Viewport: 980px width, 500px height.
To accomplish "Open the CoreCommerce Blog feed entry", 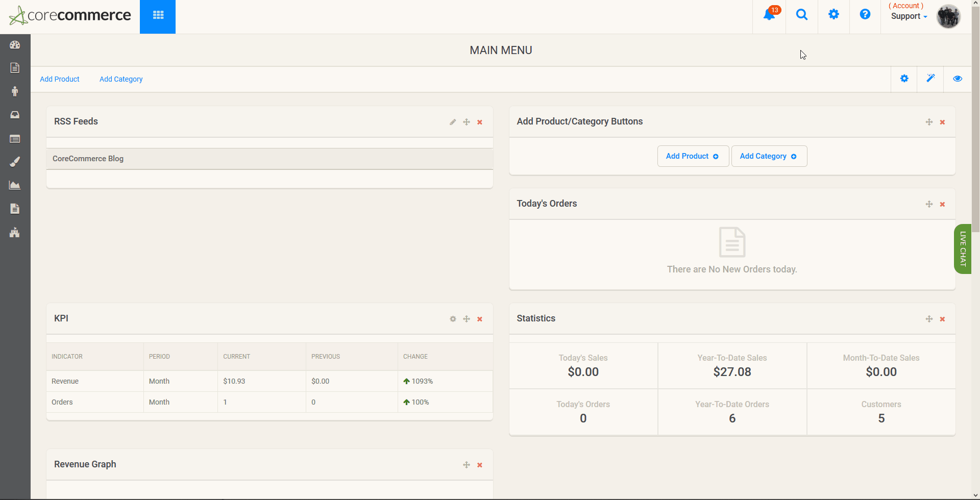I will click(x=88, y=158).
